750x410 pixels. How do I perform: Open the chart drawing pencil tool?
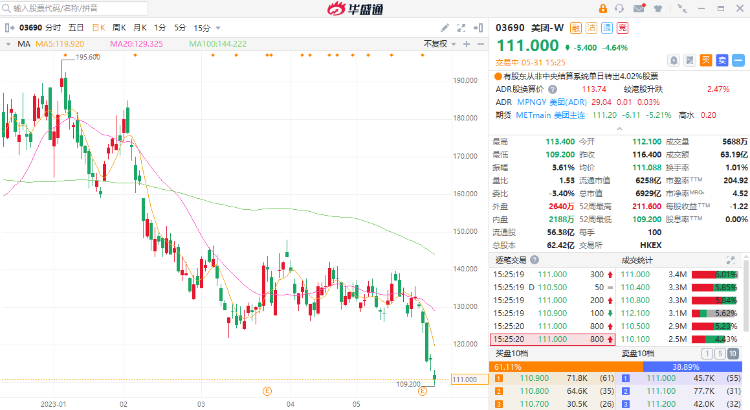pyautogui.click(x=445, y=28)
